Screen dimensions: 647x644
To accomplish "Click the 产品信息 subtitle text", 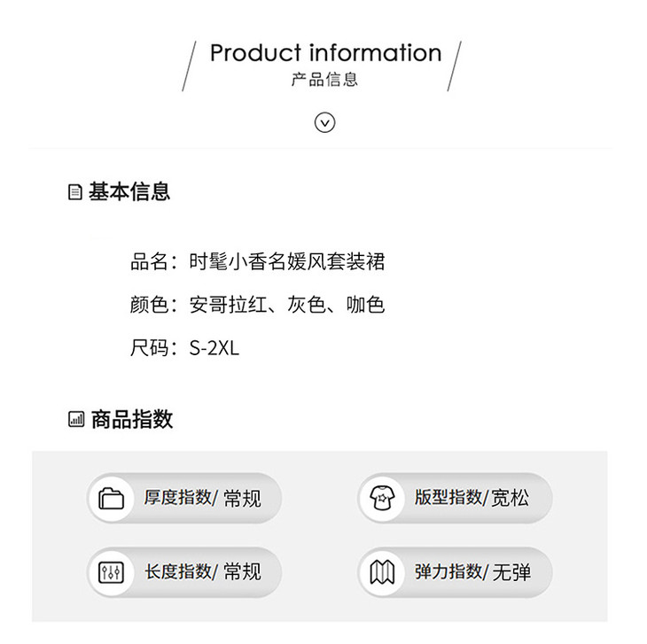I will (324, 79).
